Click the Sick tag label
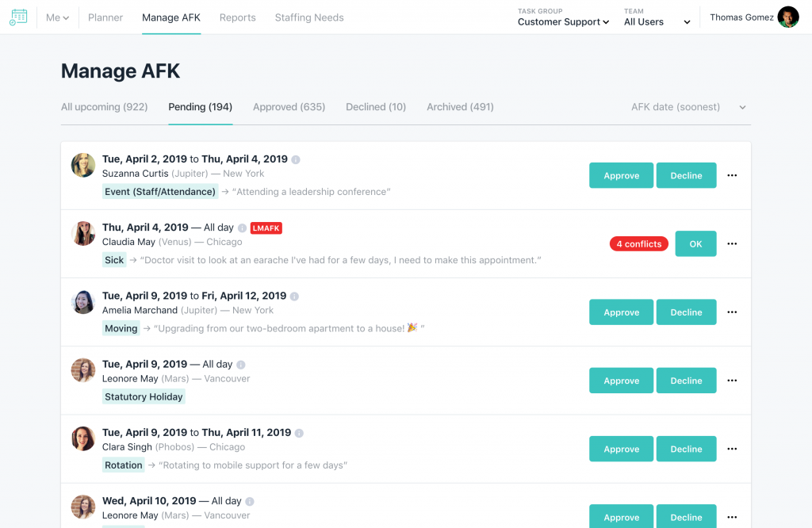This screenshot has width=812, height=528. 114,260
